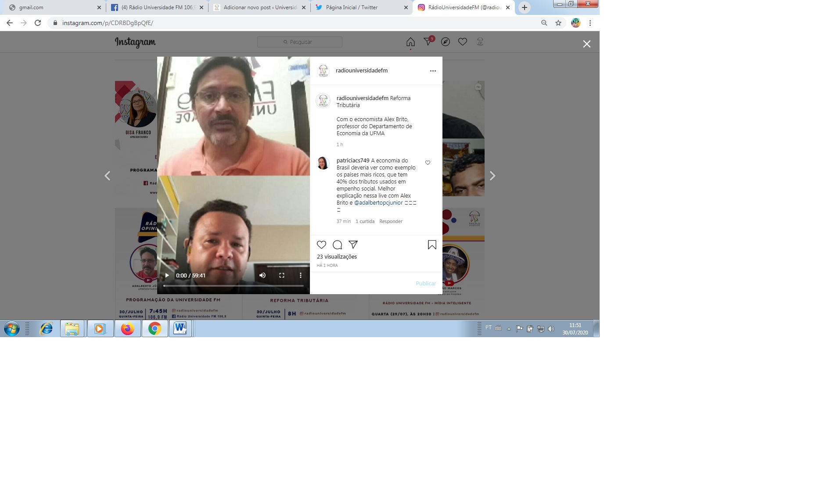Close the gmail.com tab
The image size is (834, 504).
pos(99,7)
